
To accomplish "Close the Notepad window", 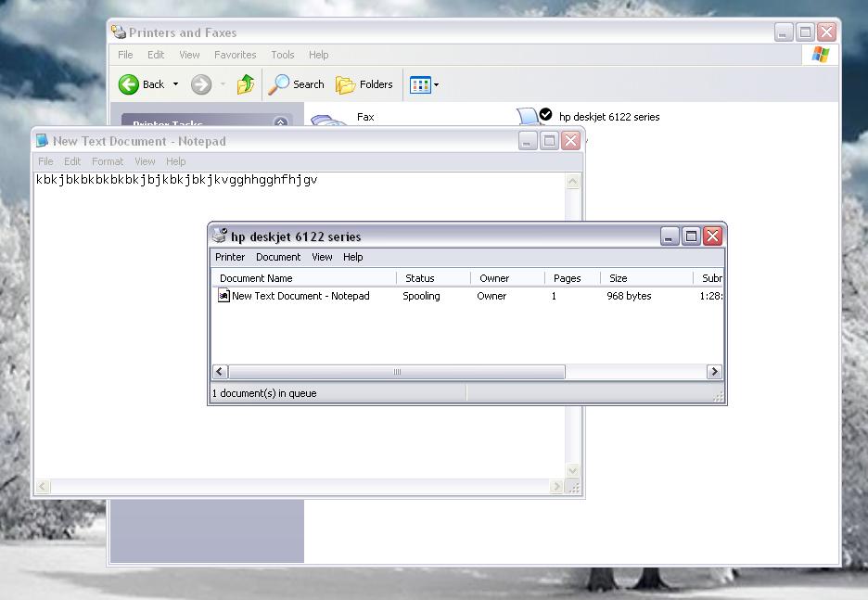I will 570,141.
